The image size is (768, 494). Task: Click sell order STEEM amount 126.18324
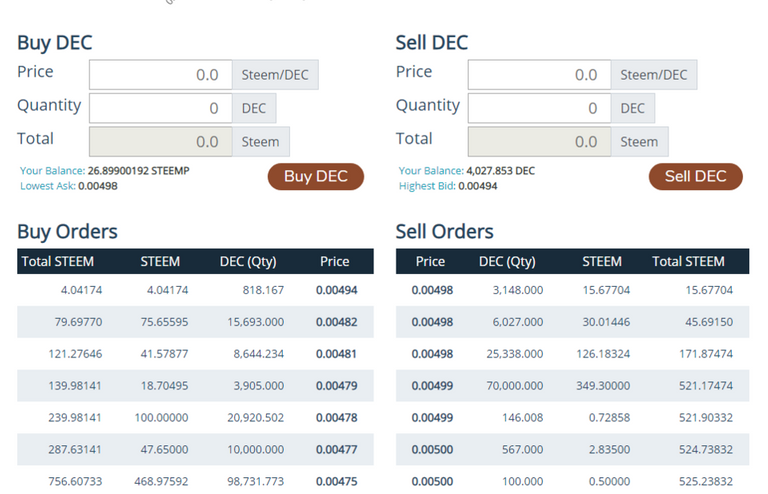point(603,354)
